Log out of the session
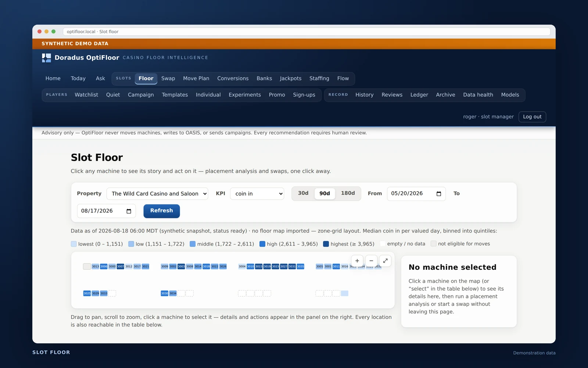The height and width of the screenshot is (368, 588). click(x=532, y=117)
